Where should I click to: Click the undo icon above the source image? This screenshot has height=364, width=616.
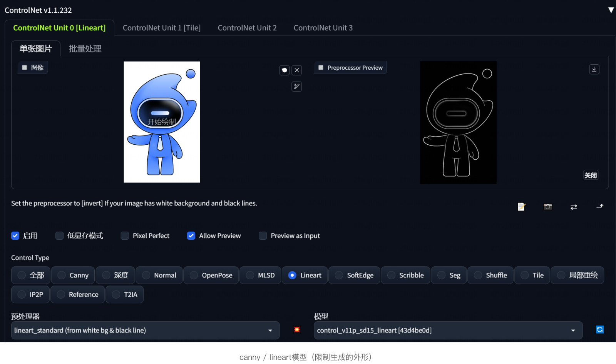(285, 70)
